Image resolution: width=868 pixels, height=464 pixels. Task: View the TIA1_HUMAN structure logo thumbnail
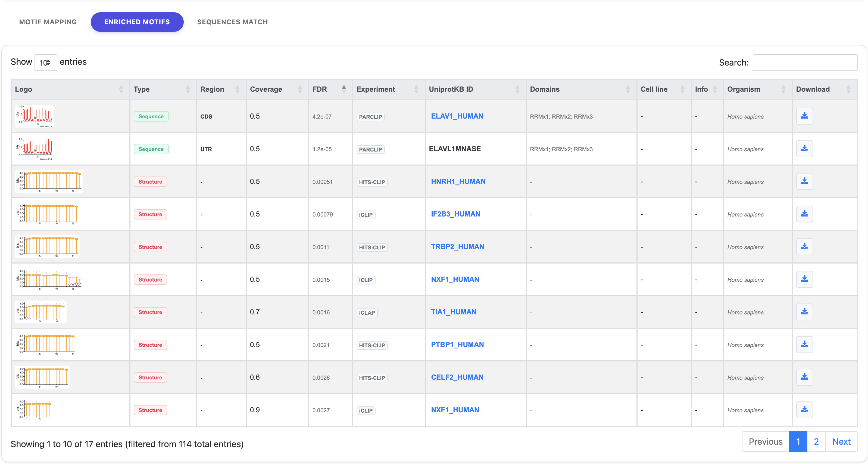40,312
